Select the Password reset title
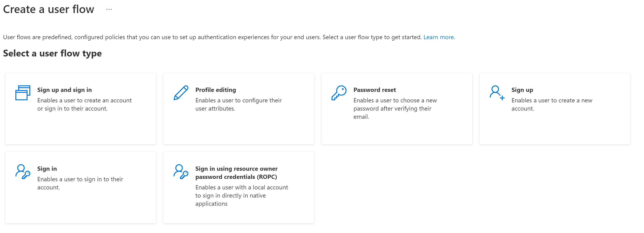Image resolution: width=644 pixels, height=233 pixels. pyautogui.click(x=374, y=90)
